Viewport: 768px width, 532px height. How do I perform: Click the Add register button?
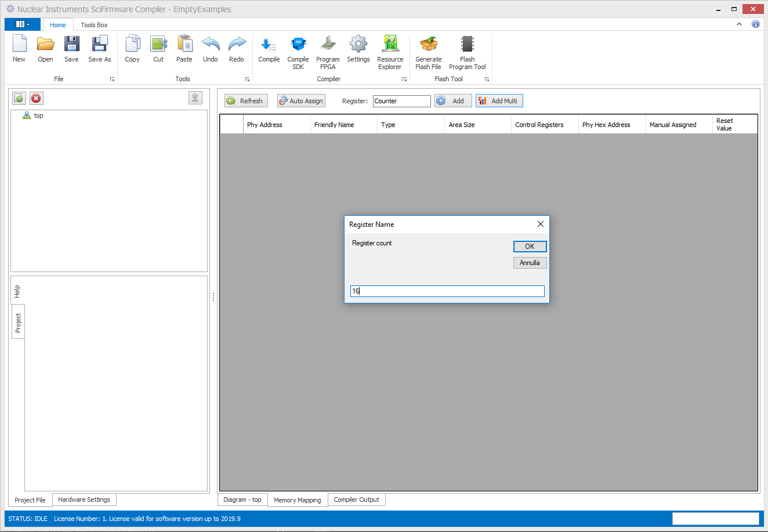[x=453, y=101]
